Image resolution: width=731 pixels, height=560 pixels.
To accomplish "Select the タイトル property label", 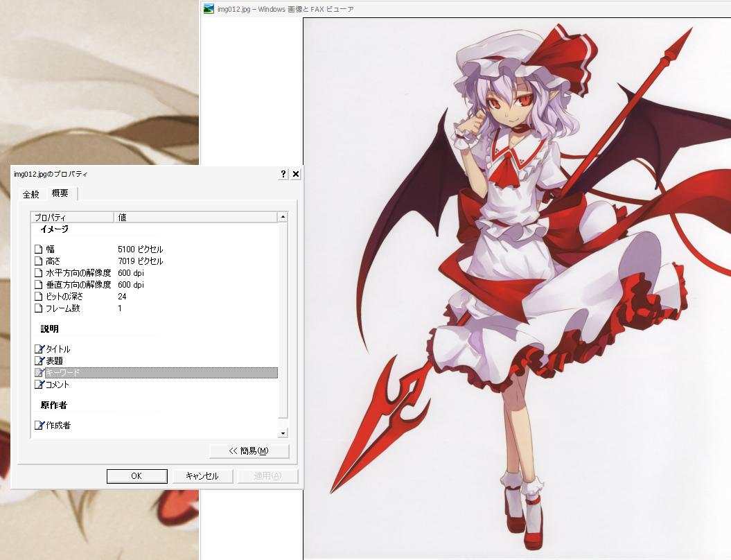I will click(x=58, y=349).
